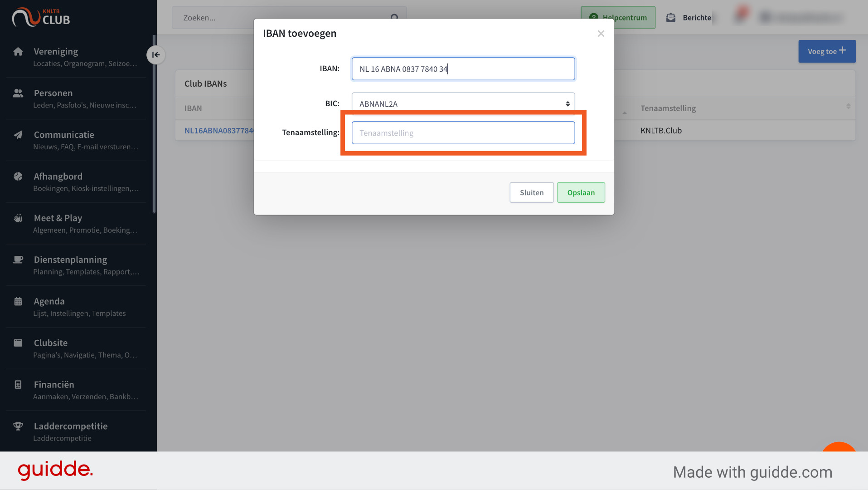The width and height of the screenshot is (868, 490).
Task: Click the Vereniging home icon in sidebar
Action: click(18, 51)
